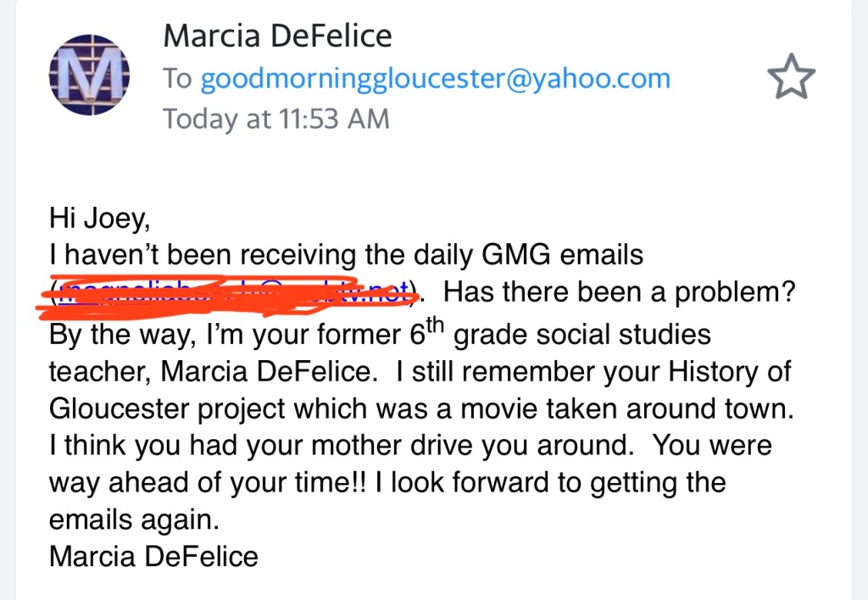The width and height of the screenshot is (868, 600).
Task: Click goodmorninggloucester@yahoo.com recipient address
Action: [434, 78]
